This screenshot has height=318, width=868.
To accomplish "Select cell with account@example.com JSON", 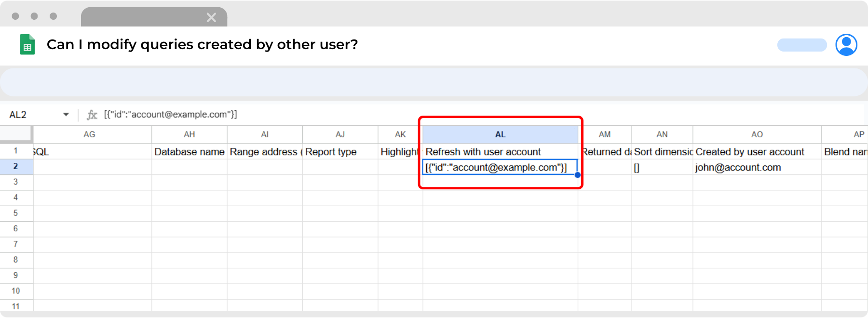I will click(x=500, y=167).
